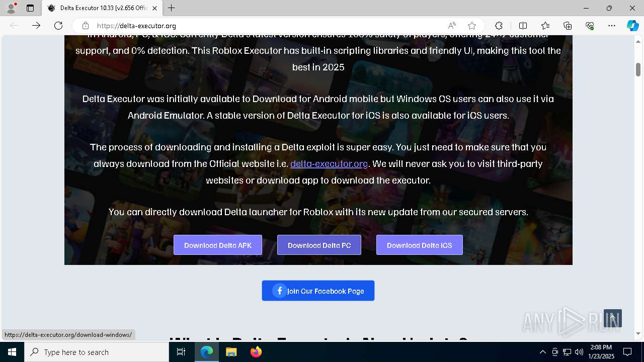644x362 pixels.
Task: Click the vertical scrollbar thumb
Action: point(638,69)
